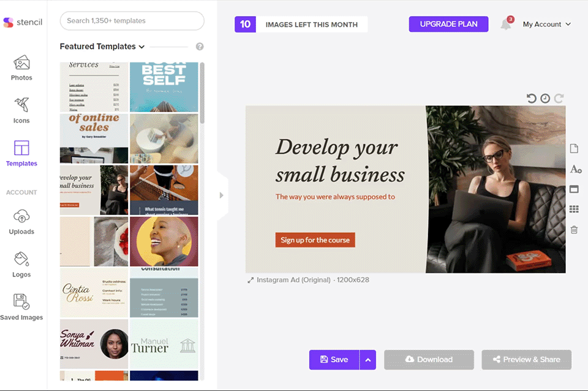Open the Logos section

click(21, 265)
